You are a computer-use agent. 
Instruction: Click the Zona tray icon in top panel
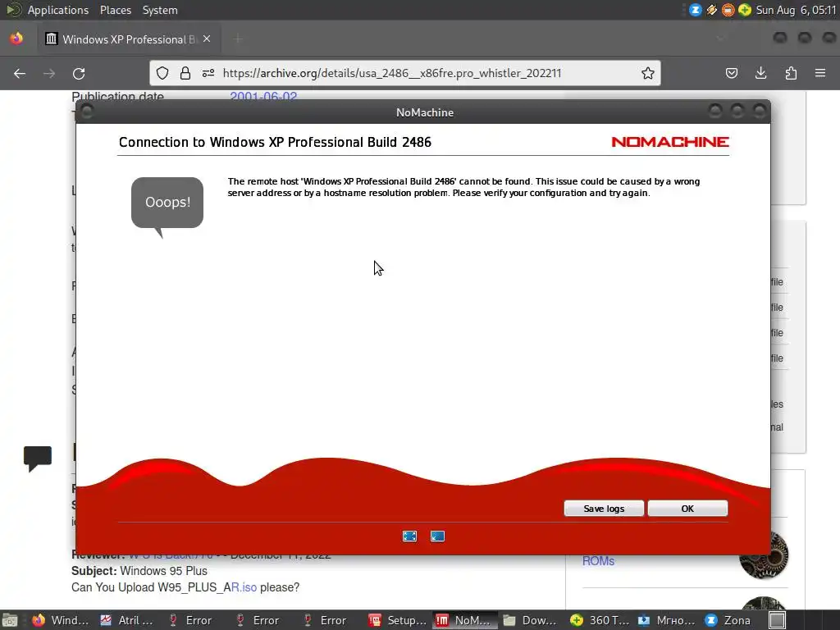[x=696, y=10]
